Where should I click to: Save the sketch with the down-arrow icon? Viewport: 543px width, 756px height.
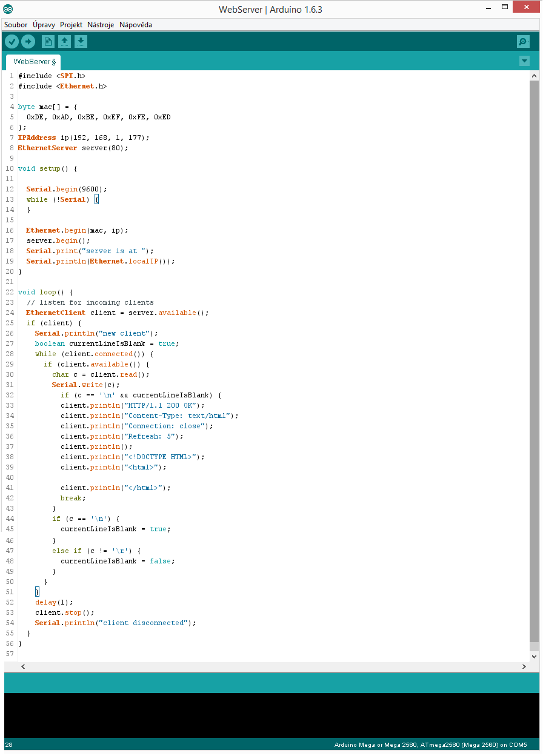pos(81,41)
